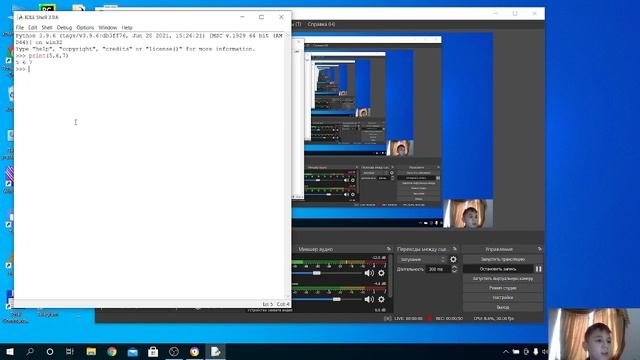Click 'LIVE: 00:00:00' in OBS status bar
This screenshot has width=640, height=360.
(x=408, y=318)
